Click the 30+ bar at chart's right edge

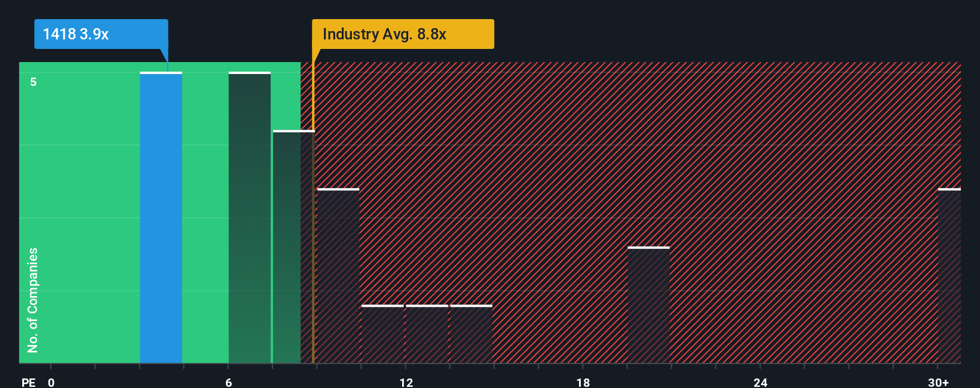point(949,276)
